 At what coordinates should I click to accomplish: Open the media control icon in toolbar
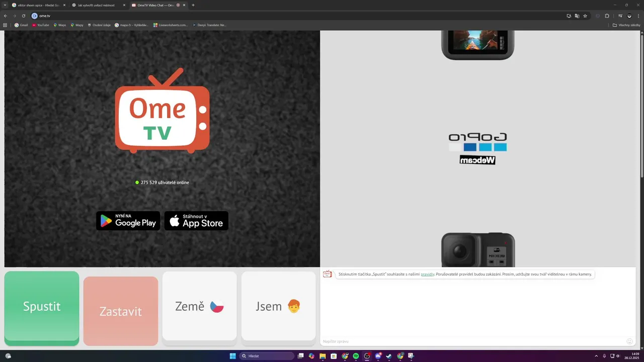coord(620,16)
